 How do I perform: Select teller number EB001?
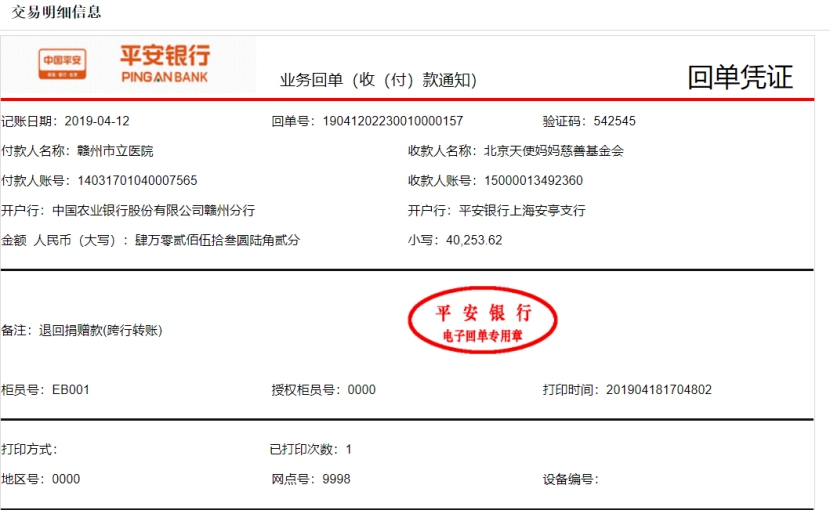point(70,390)
